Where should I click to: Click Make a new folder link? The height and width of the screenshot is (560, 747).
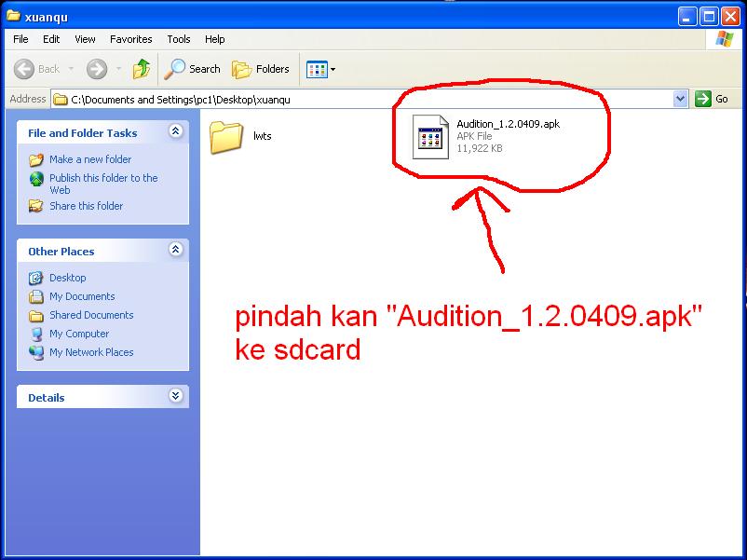pos(90,159)
